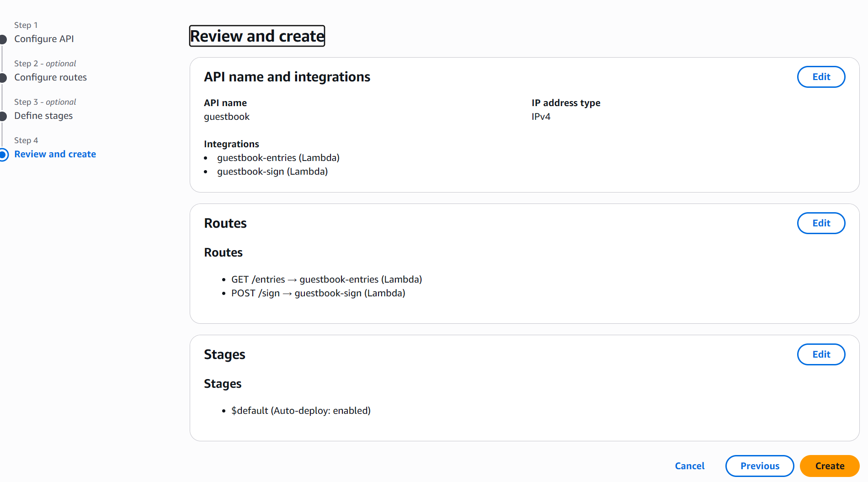Click the active Step 4 circle indicator
Screen dimensions: 868x482
coord(3,155)
